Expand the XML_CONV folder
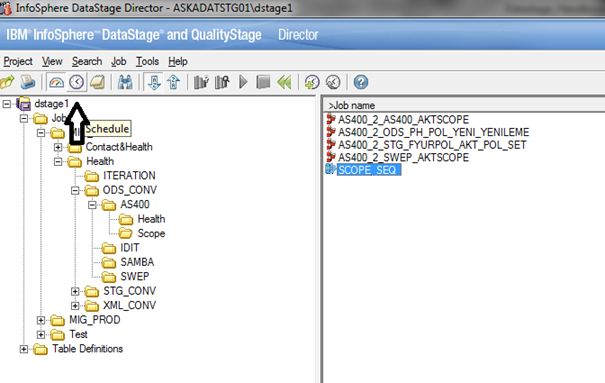 [x=75, y=306]
